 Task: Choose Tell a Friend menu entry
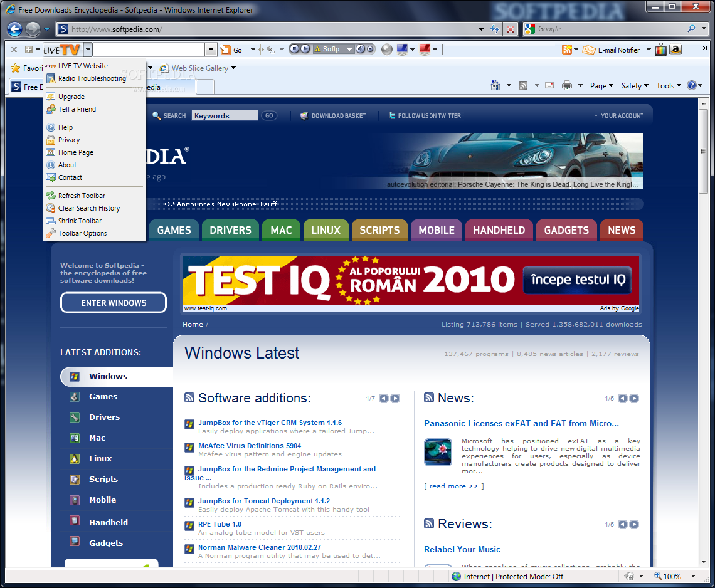pos(94,109)
